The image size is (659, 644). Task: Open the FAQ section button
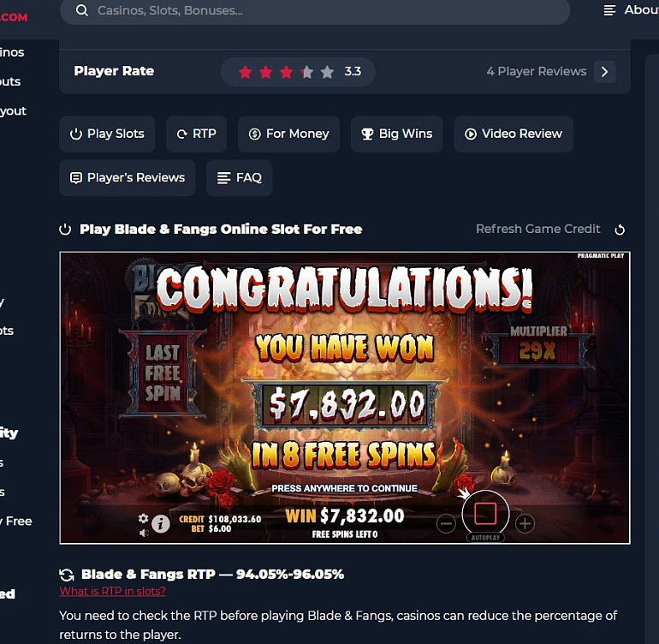[239, 178]
